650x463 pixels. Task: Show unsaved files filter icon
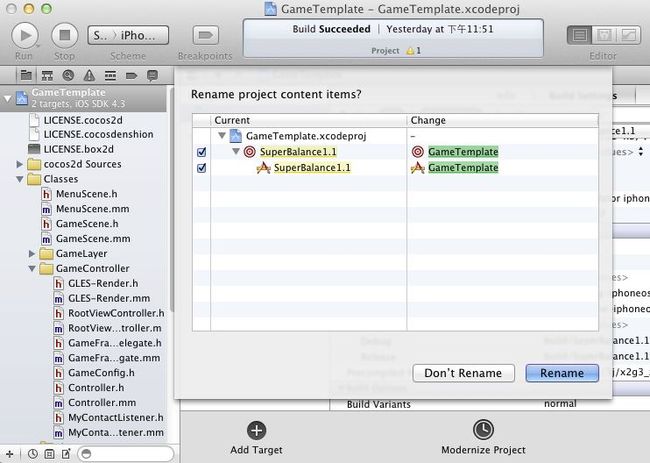(66, 454)
